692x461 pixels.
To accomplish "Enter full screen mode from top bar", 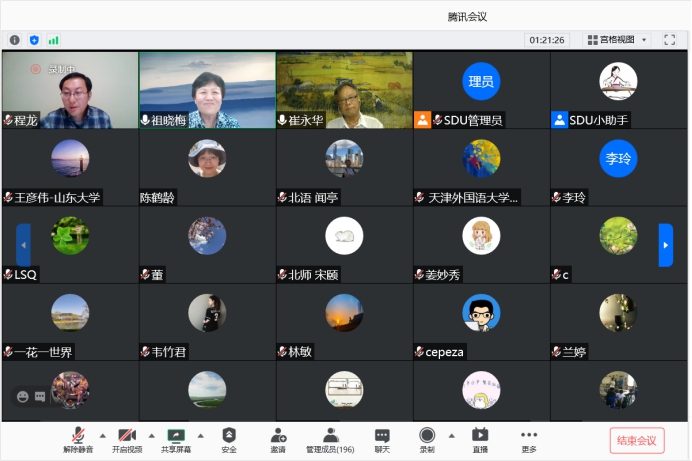I will click(671, 40).
